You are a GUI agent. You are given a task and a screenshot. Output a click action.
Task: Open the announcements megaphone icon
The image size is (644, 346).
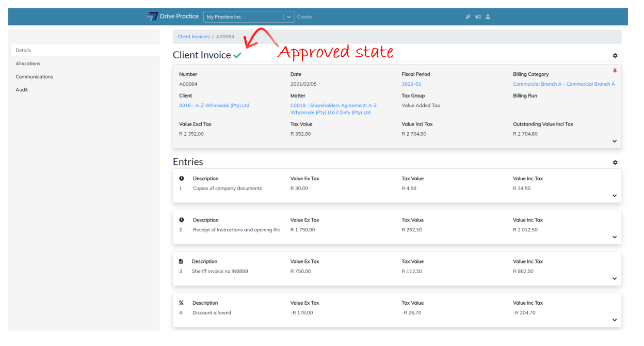coord(478,17)
